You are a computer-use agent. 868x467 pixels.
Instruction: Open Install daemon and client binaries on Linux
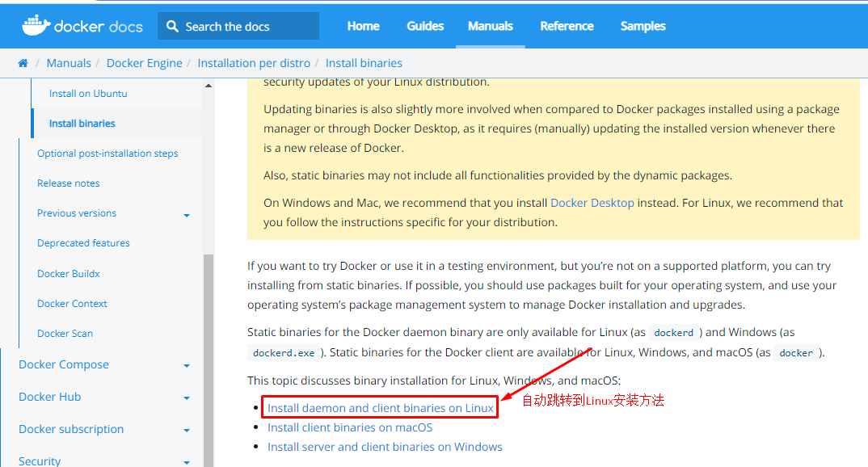380,407
